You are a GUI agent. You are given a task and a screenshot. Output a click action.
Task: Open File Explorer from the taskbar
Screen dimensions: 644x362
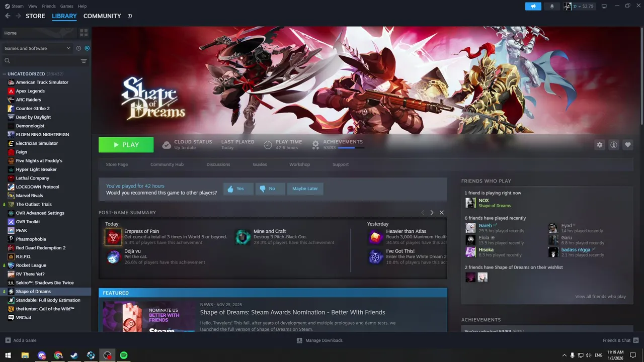[x=25, y=355]
